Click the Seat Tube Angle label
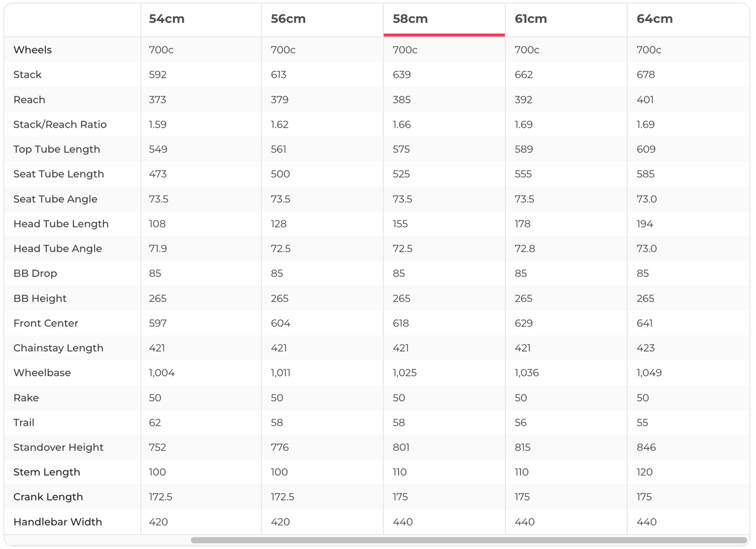 55,199
